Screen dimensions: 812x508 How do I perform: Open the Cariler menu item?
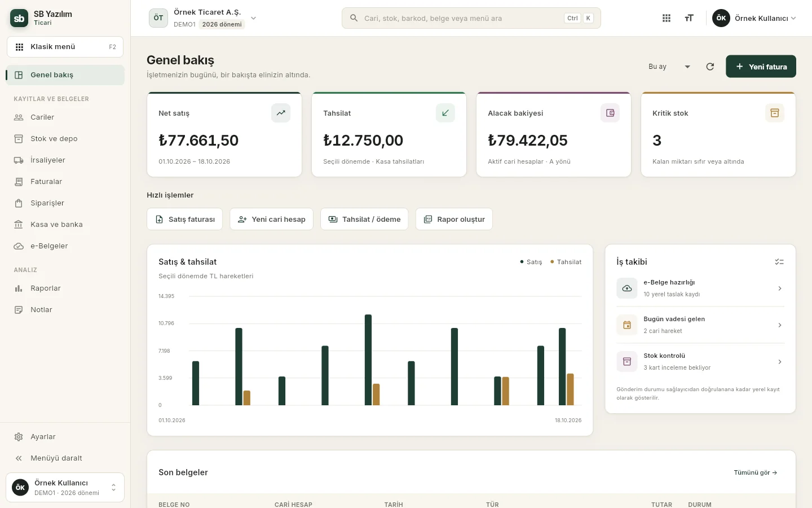[65, 117]
